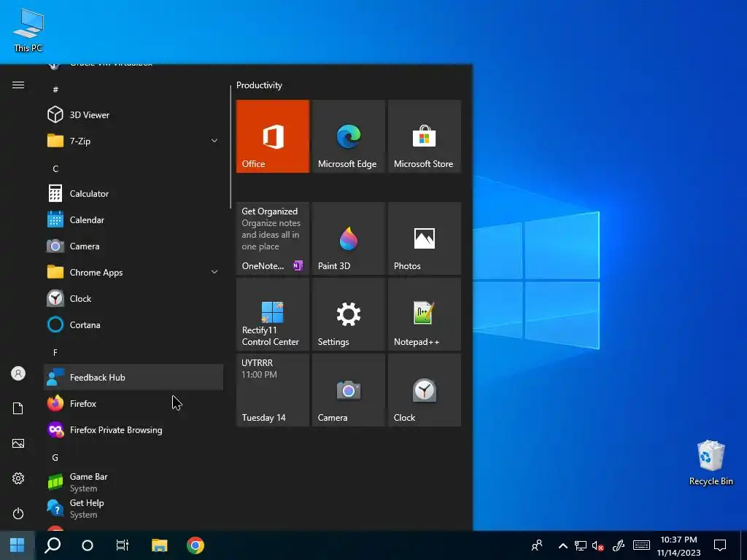This screenshot has width=747, height=560.
Task: Click the Start menu app list scrollbar
Action: 231,147
